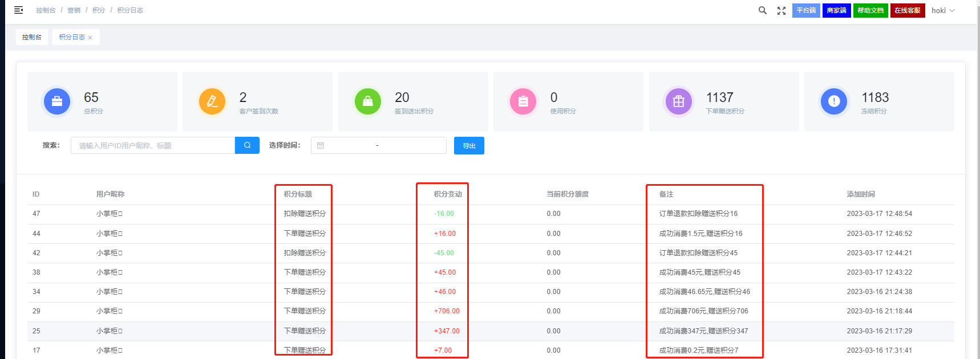Screen dimensions: 980x359
Task: Click the purple gift order points icon
Action: tap(678, 102)
